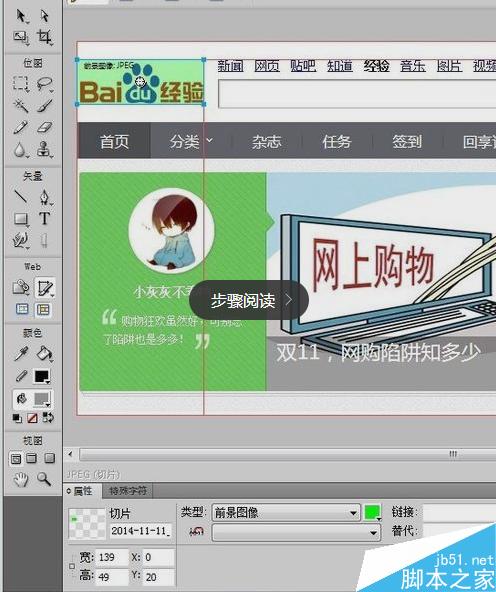Click the 贴吧 link in the canvas
Image resolution: width=496 pixels, height=592 pixels.
(x=303, y=66)
